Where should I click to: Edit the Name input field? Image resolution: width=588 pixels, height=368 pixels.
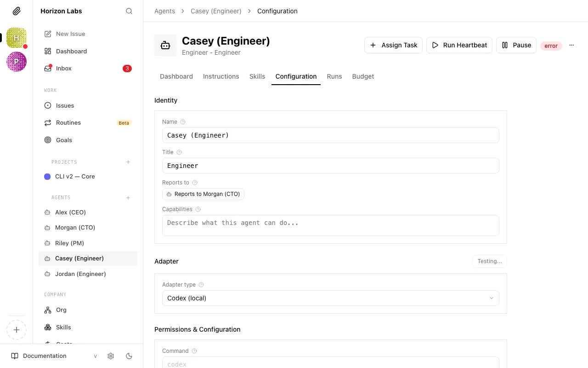coord(331,135)
